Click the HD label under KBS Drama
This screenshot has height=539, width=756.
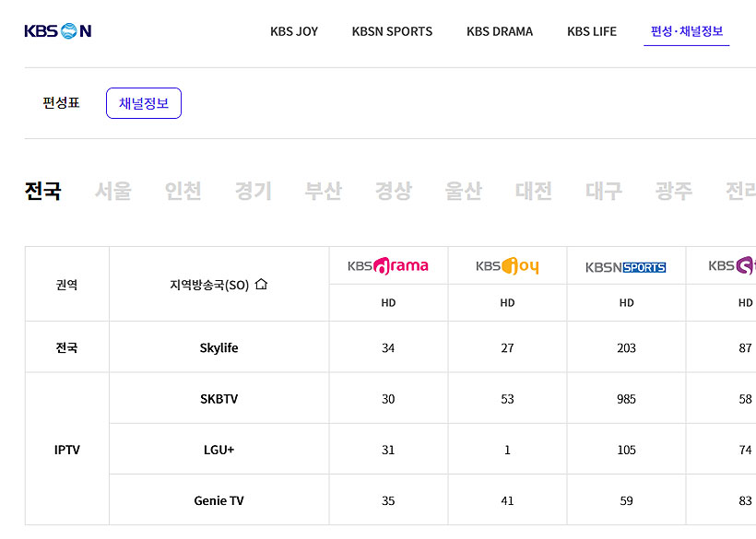(388, 302)
